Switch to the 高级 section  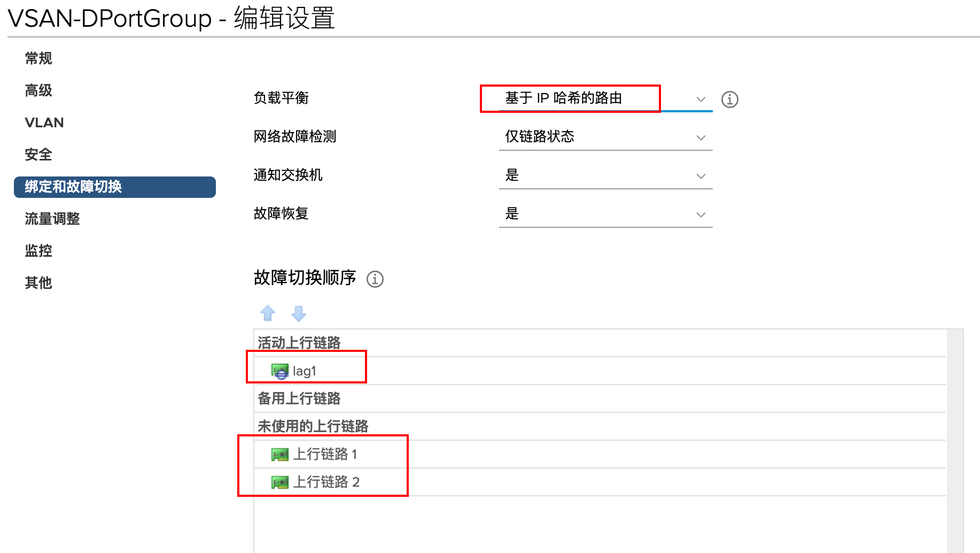(x=38, y=90)
